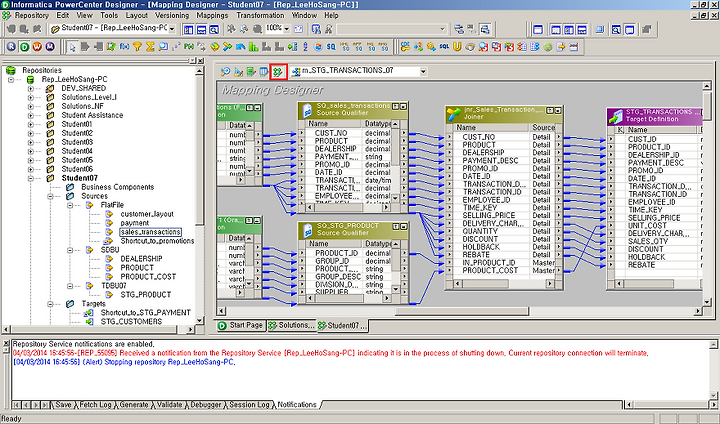Select the CDC key toolbar icon

coord(405,47)
